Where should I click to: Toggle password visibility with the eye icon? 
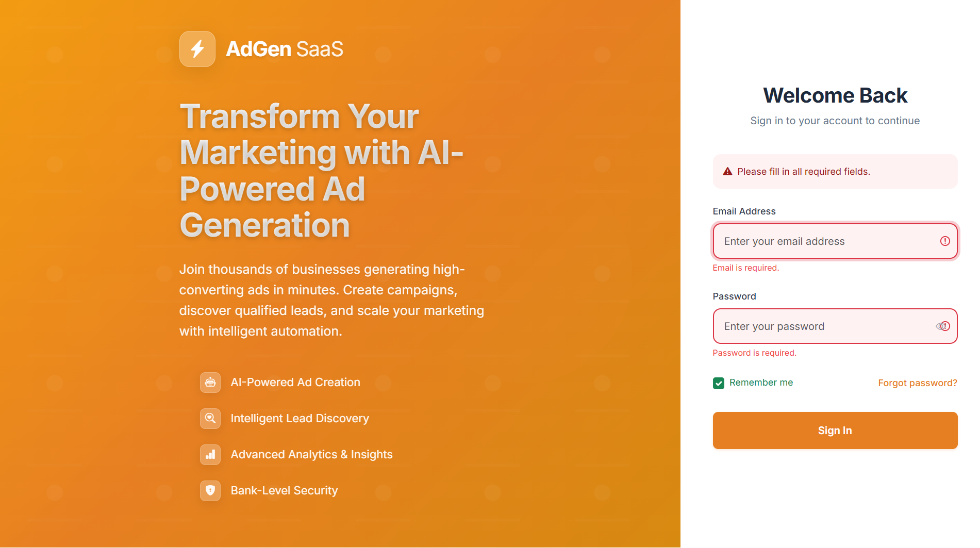coord(940,326)
